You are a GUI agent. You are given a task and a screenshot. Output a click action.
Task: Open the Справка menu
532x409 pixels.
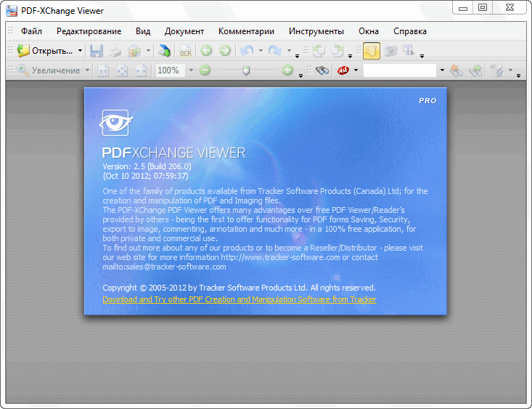point(410,31)
